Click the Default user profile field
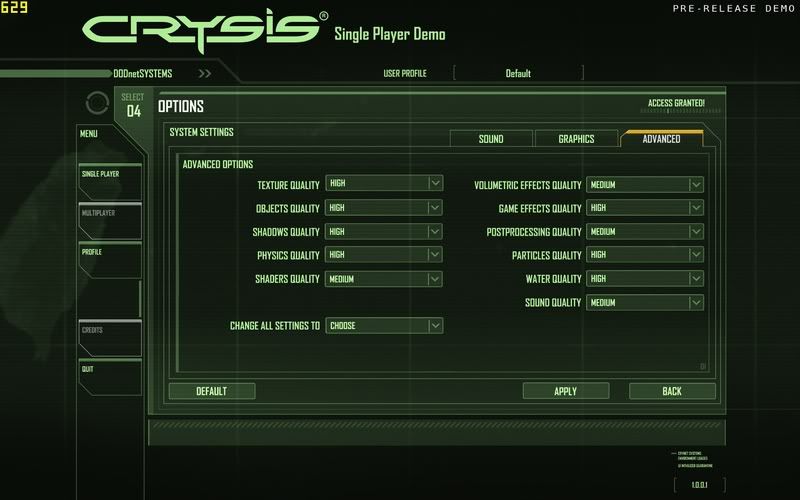This screenshot has height=500, width=800. point(518,73)
